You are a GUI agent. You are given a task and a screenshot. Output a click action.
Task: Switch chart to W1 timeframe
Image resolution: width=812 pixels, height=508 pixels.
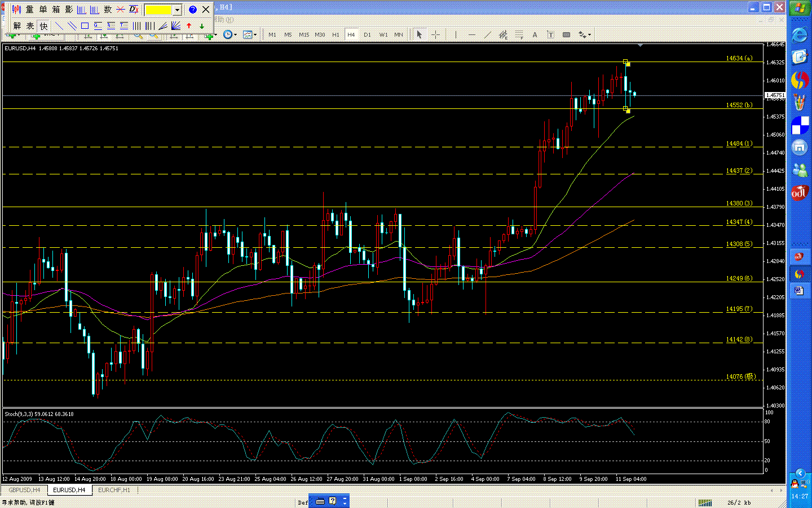383,35
